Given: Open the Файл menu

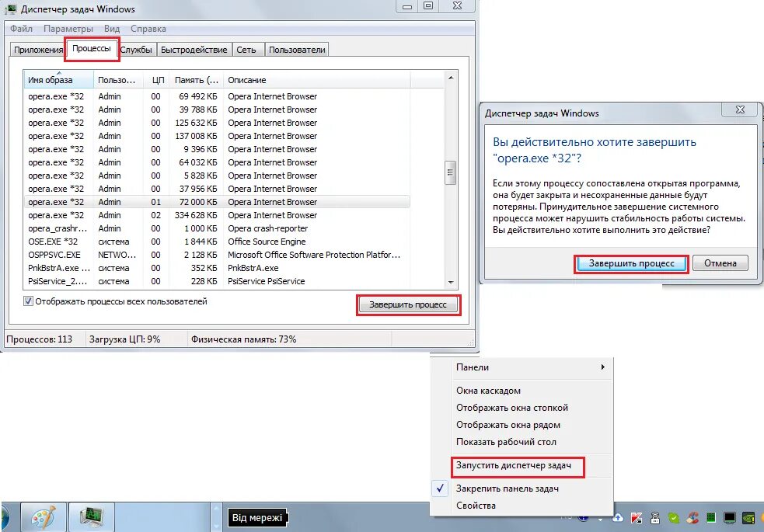Looking at the screenshot, I should [x=22, y=29].
